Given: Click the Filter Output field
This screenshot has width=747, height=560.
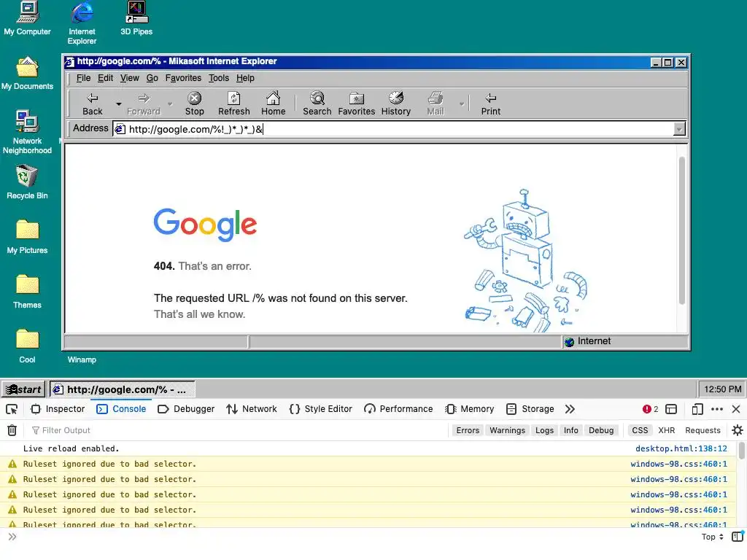Looking at the screenshot, I should click(x=239, y=430).
